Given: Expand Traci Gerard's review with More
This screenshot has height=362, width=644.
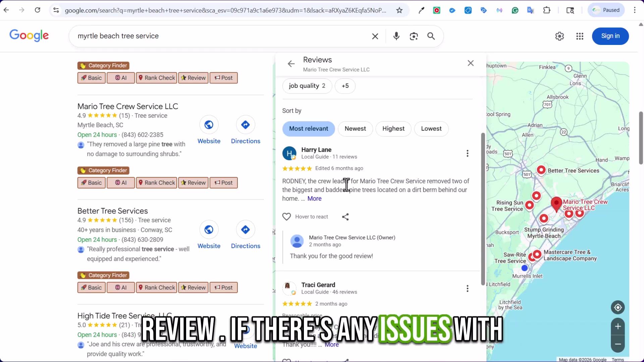Looking at the screenshot, I should [331, 345].
